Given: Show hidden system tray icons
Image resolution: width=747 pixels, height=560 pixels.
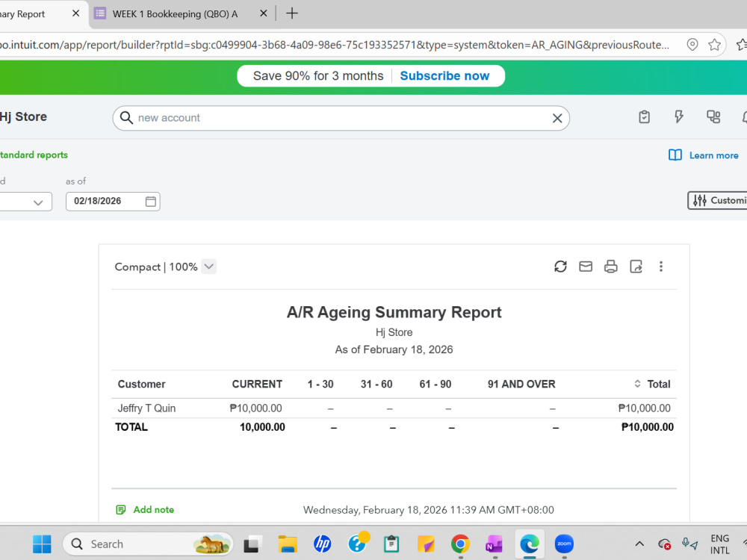Looking at the screenshot, I should click(639, 544).
